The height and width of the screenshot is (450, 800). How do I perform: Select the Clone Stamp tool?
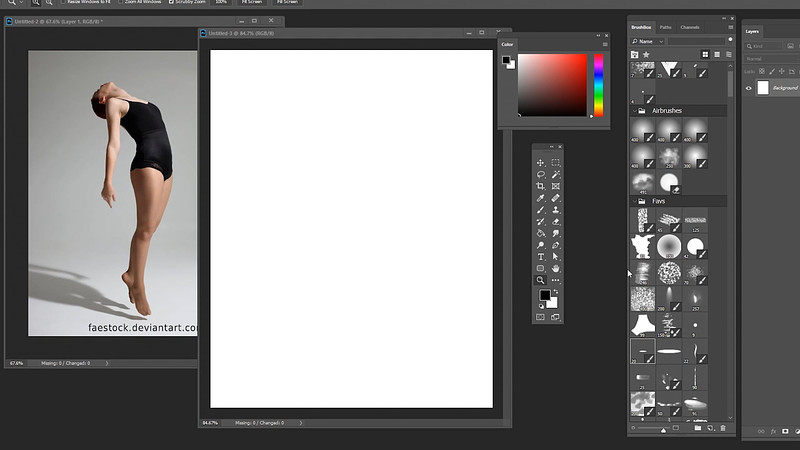[556, 210]
